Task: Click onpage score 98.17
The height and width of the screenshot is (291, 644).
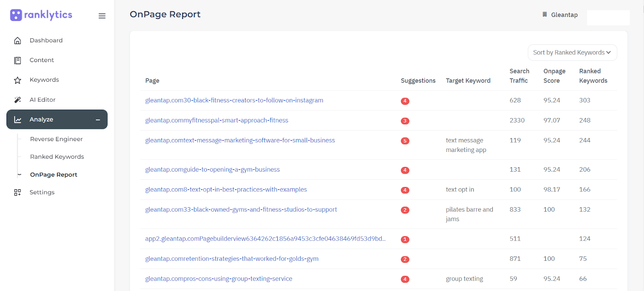Action: click(x=552, y=189)
